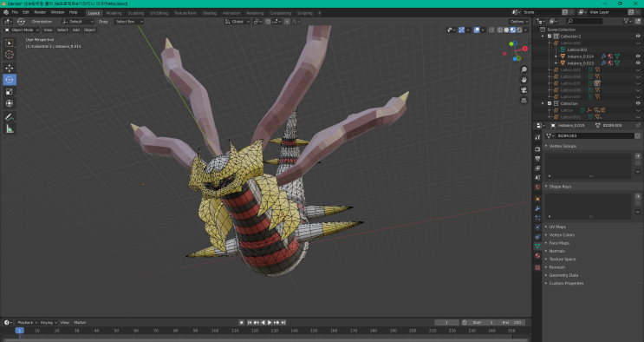The height and width of the screenshot is (342, 644).
Task: Open the Render properties tab icon
Action: point(537,149)
